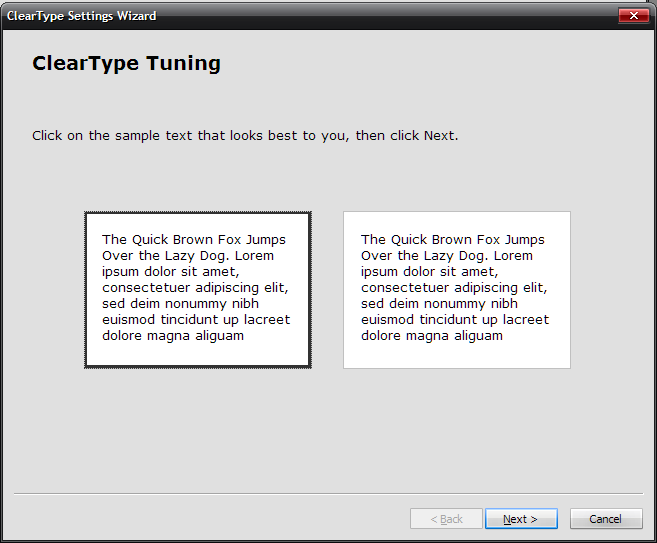Click "Over the Lazy Dog" in right sample
This screenshot has width=657, height=543.
(x=423, y=256)
